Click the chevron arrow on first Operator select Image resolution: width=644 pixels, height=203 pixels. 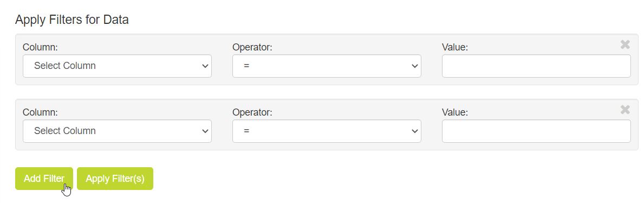[x=415, y=66]
